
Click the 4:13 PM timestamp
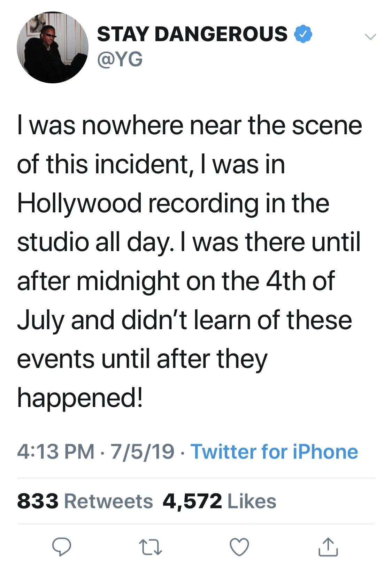[56, 452]
